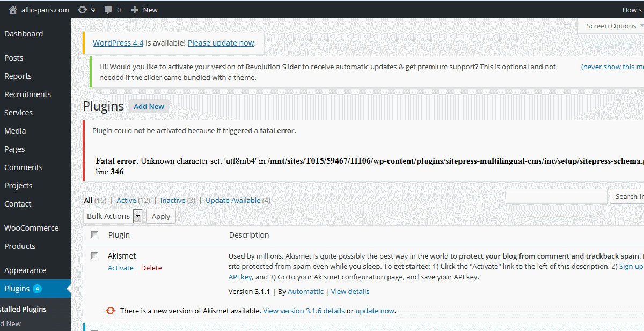Check the Akismet plugin checkbox
Viewport: 644px width, 331px height.
coord(95,256)
